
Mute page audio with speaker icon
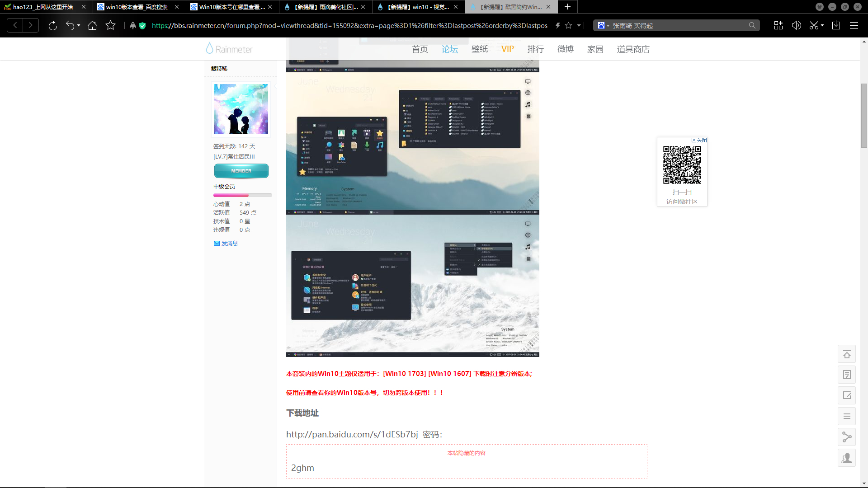pyautogui.click(x=796, y=26)
